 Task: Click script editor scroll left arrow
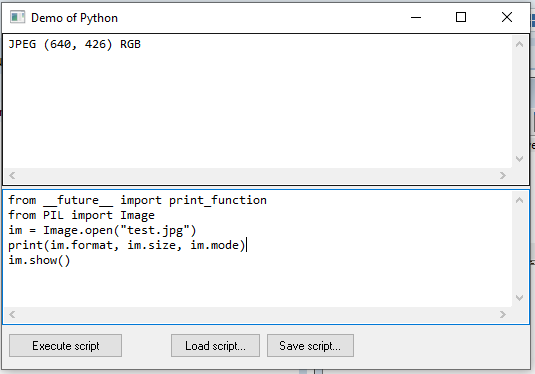[12, 314]
